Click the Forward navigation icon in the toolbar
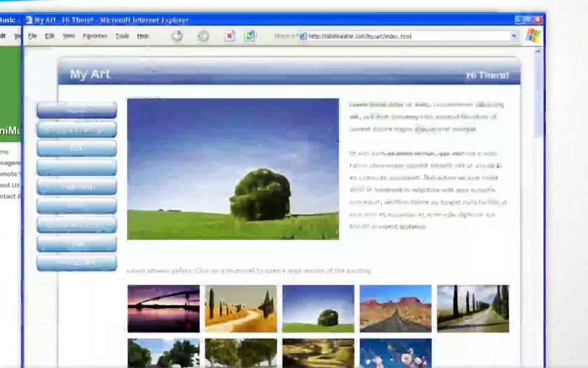 coord(203,36)
